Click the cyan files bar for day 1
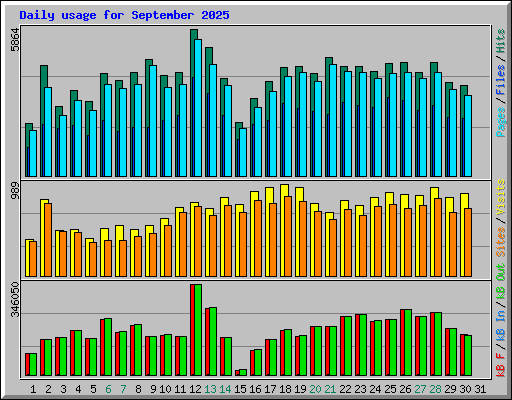This screenshot has height=400, width=512. click(33, 153)
